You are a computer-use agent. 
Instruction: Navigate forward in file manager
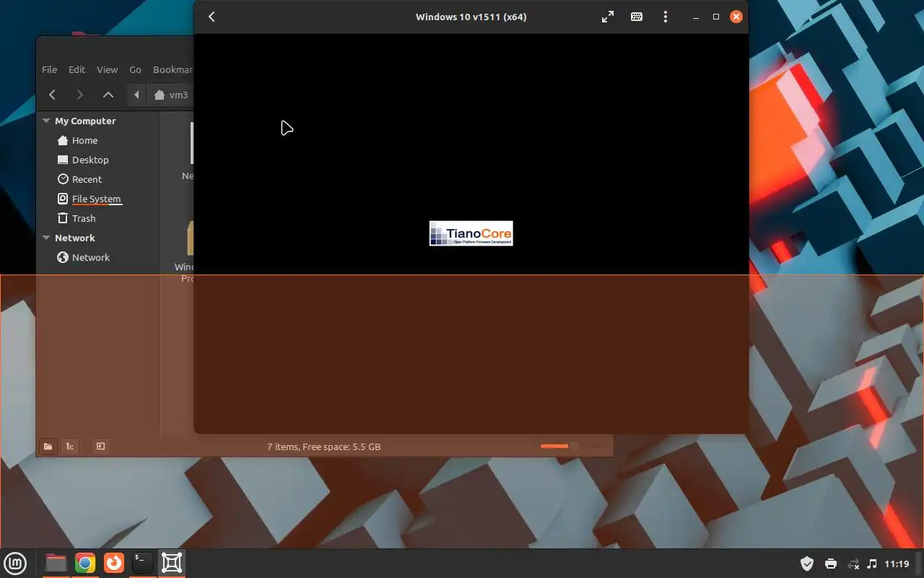[80, 95]
